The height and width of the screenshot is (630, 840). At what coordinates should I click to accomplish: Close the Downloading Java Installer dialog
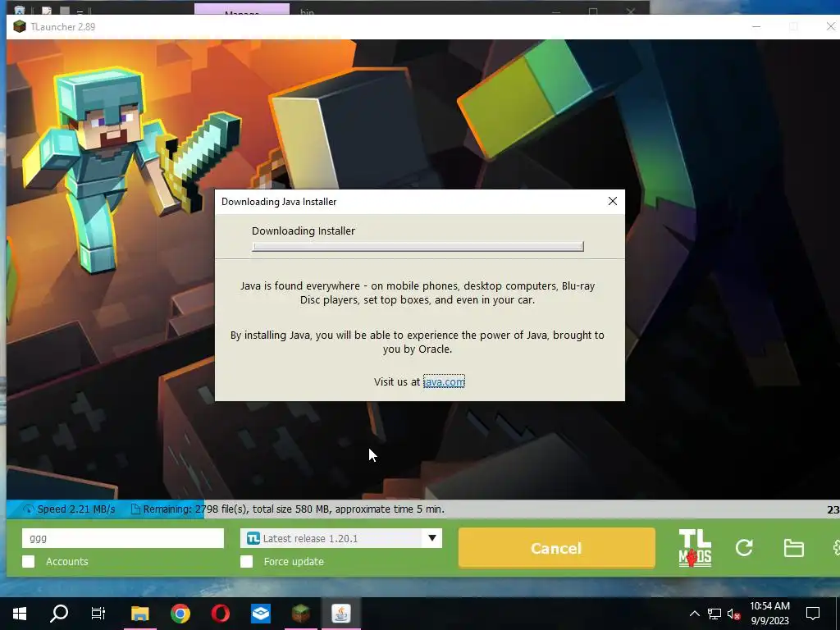612,201
